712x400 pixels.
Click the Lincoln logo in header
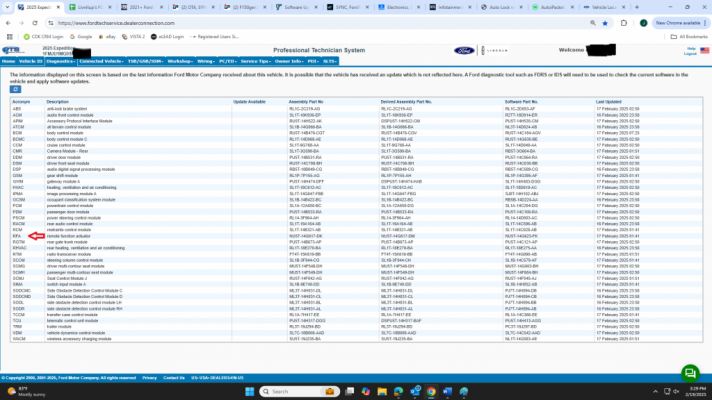494,50
